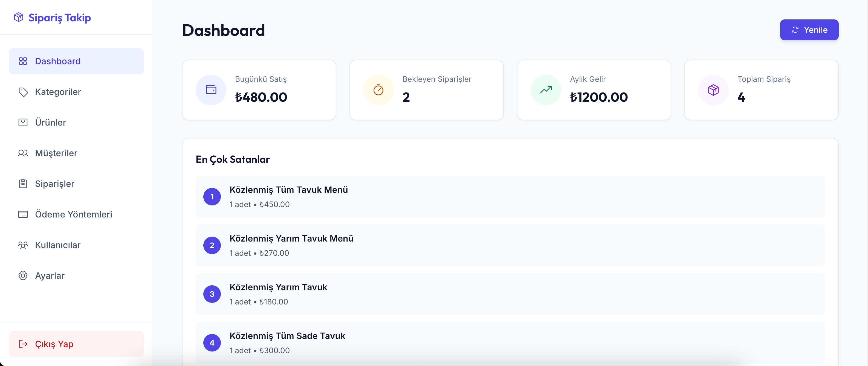Select the Közlenmiş Tüm Tavuk Menü row
Viewport: 868px width, 366px height.
510,197
